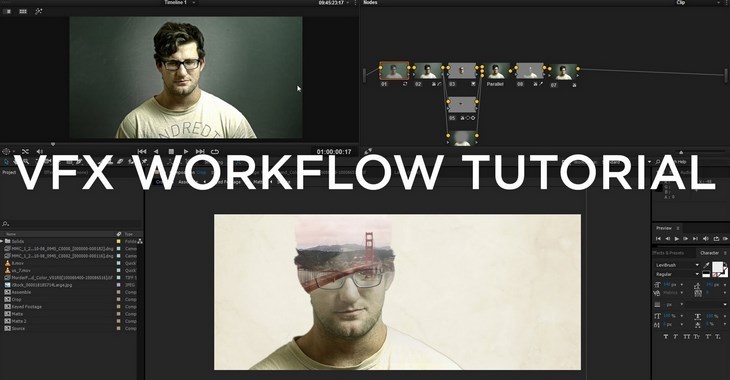Viewport: 730px width, 380px height.
Task: Click the white fill color swatch
Action: coord(717,267)
